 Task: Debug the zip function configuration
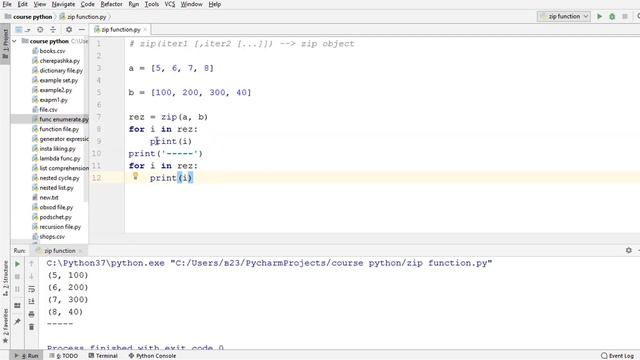tap(612, 17)
